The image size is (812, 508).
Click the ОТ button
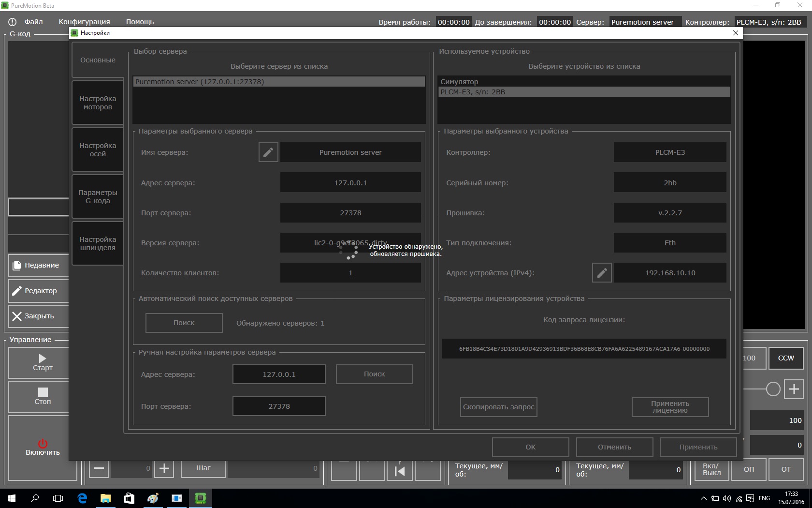pyautogui.click(x=786, y=469)
